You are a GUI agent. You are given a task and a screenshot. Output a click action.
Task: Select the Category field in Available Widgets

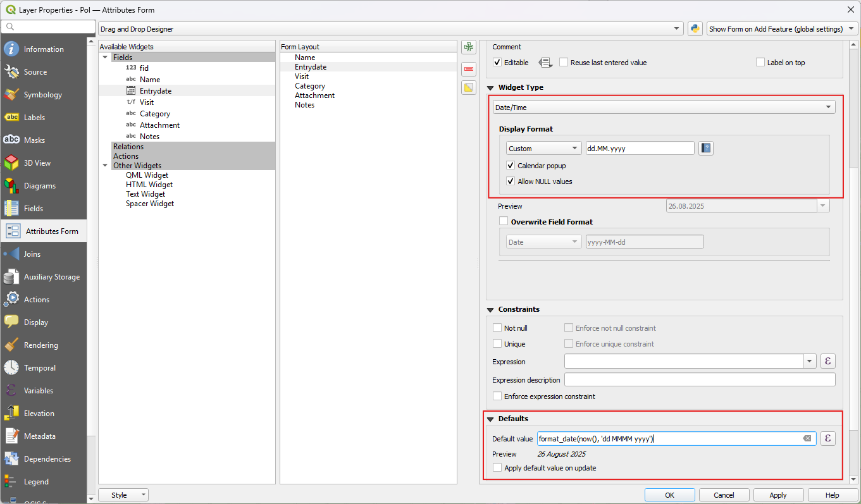(155, 114)
